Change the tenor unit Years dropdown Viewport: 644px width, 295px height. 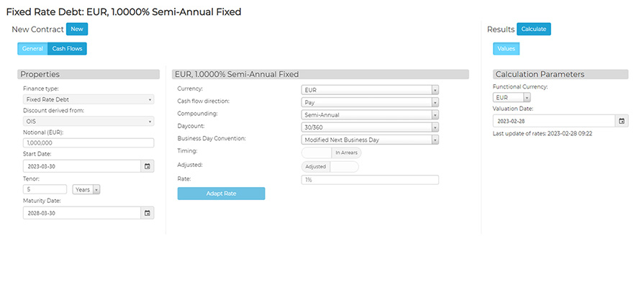pos(87,189)
